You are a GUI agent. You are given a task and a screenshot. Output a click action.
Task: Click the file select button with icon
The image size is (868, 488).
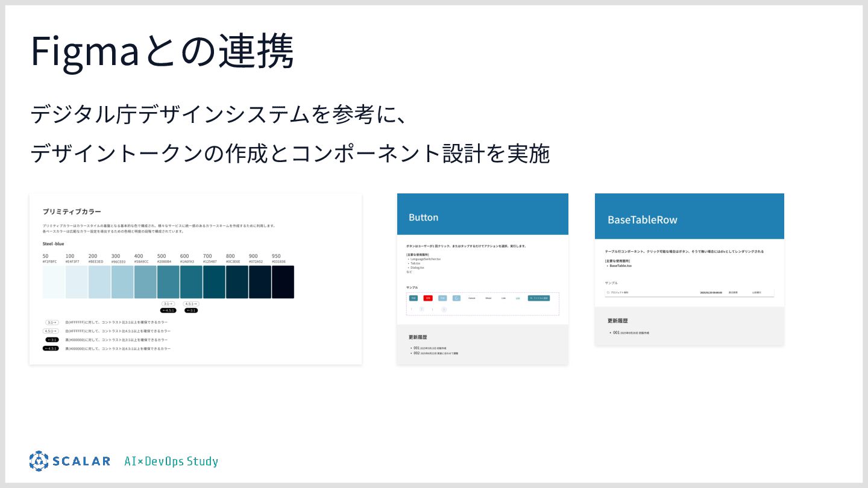pyautogui.click(x=539, y=298)
